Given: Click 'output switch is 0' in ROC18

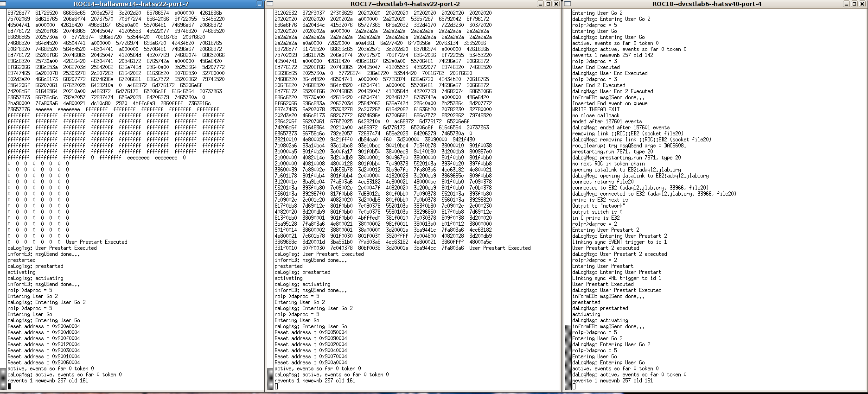Looking at the screenshot, I should point(597,212).
